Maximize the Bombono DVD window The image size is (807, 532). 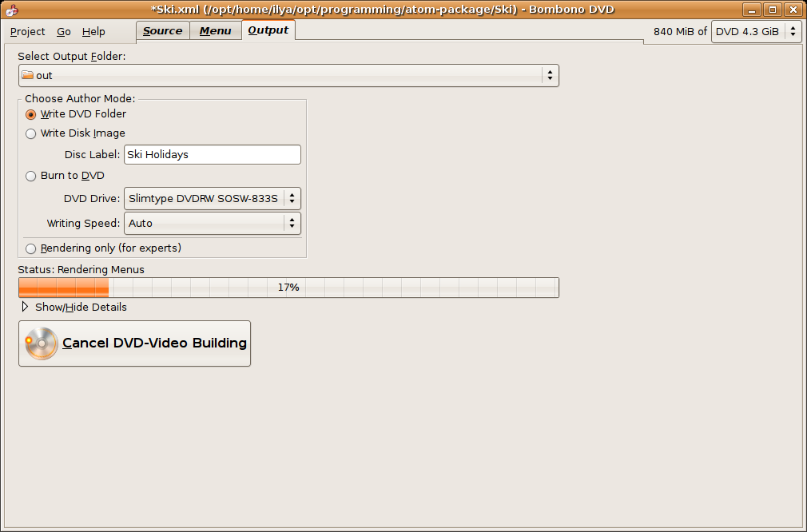pos(772,10)
